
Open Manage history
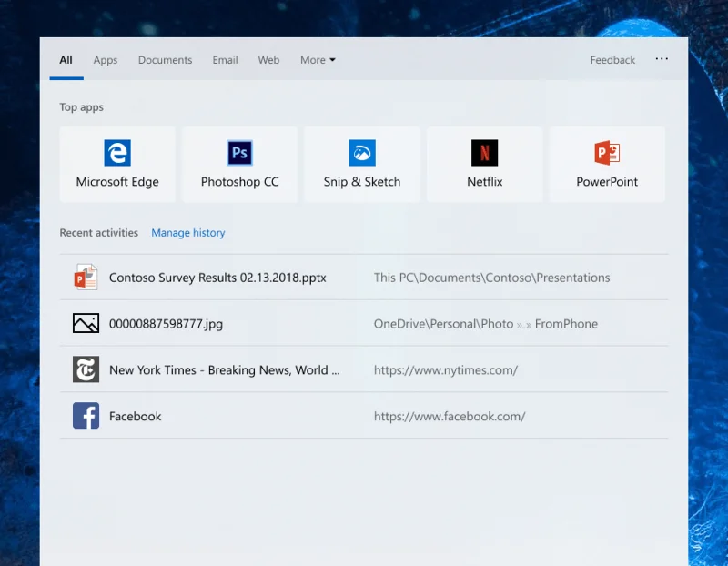187,233
